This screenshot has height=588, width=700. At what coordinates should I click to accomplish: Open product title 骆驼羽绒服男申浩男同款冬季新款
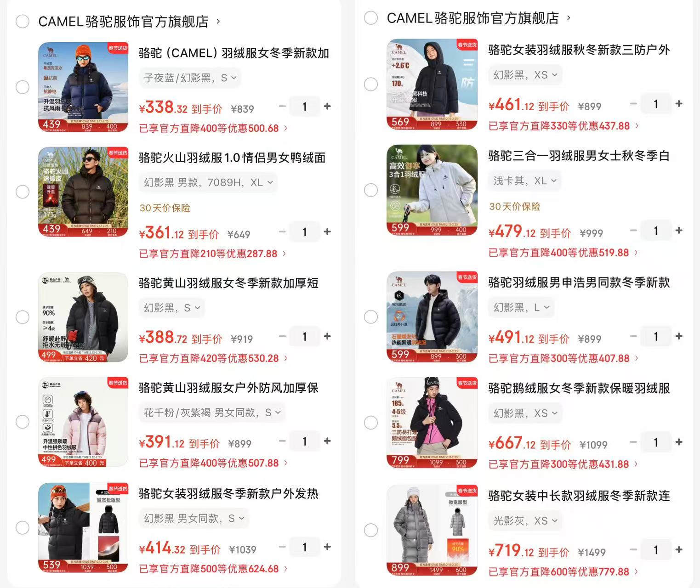pos(579,282)
